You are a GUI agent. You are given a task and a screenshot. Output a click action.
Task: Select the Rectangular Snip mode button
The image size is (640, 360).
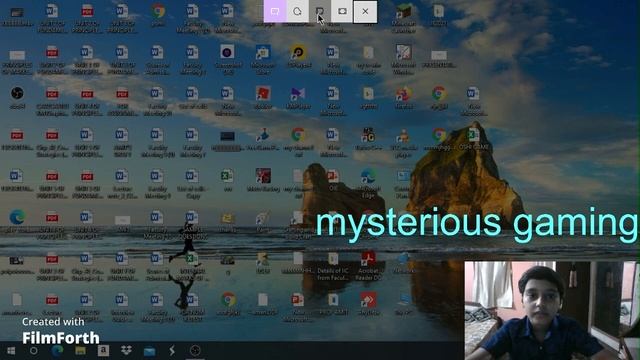275,11
